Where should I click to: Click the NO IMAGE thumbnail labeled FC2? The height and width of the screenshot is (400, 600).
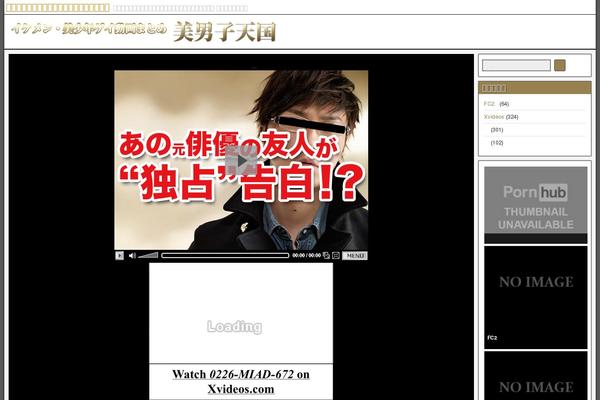click(536, 297)
